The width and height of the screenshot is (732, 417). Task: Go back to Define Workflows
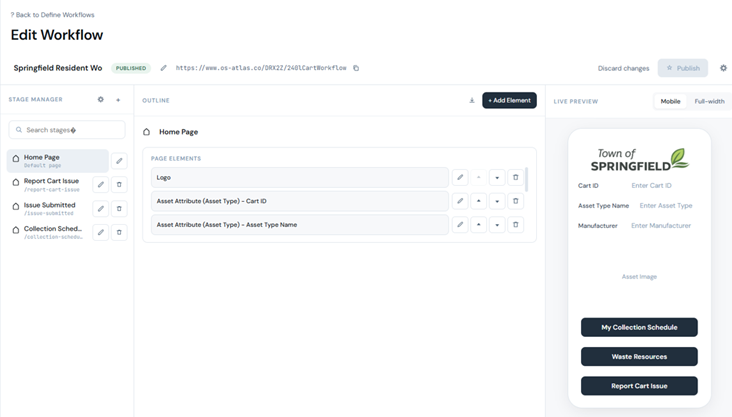(52, 15)
